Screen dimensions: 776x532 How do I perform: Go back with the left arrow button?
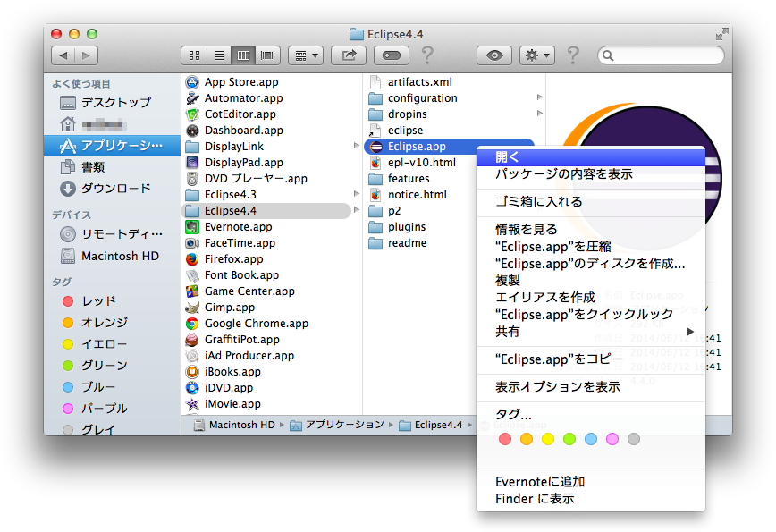click(63, 55)
